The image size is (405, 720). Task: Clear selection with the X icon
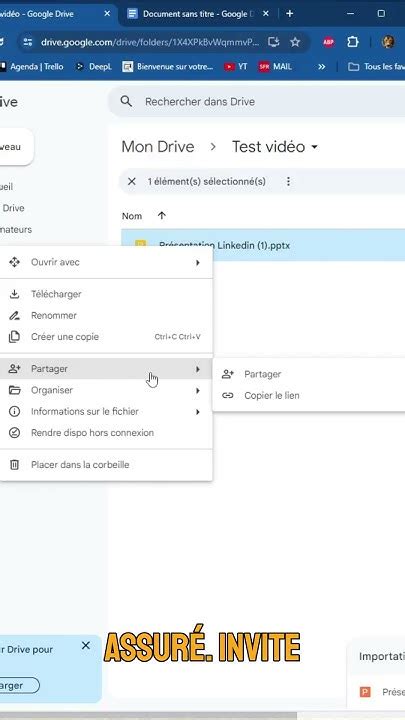pyautogui.click(x=132, y=181)
